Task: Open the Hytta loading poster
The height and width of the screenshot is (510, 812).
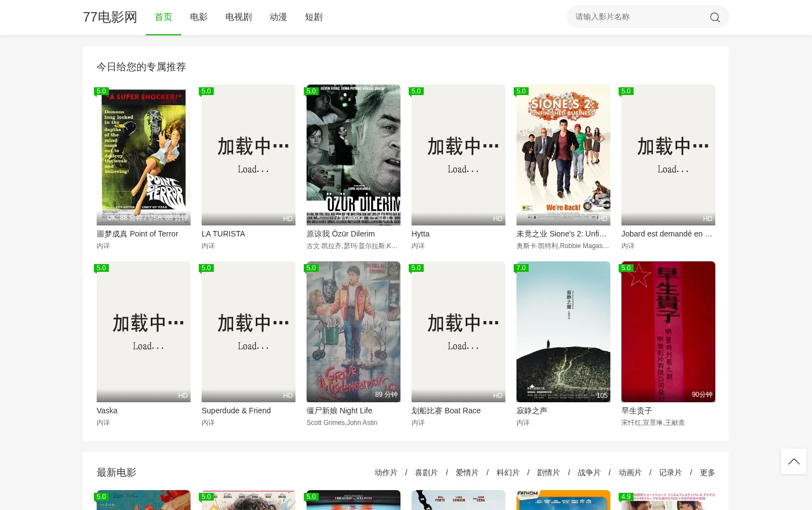Action: [x=458, y=155]
